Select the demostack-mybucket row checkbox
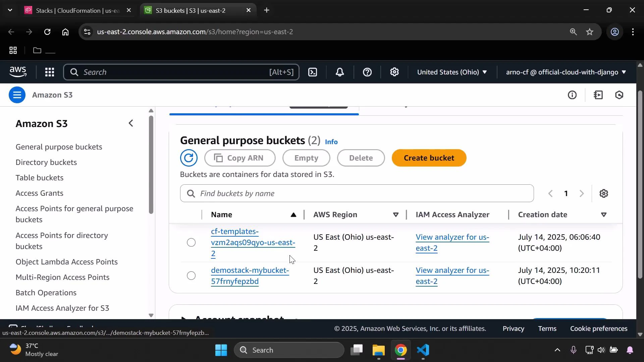This screenshot has width=644, height=362. coord(191,276)
